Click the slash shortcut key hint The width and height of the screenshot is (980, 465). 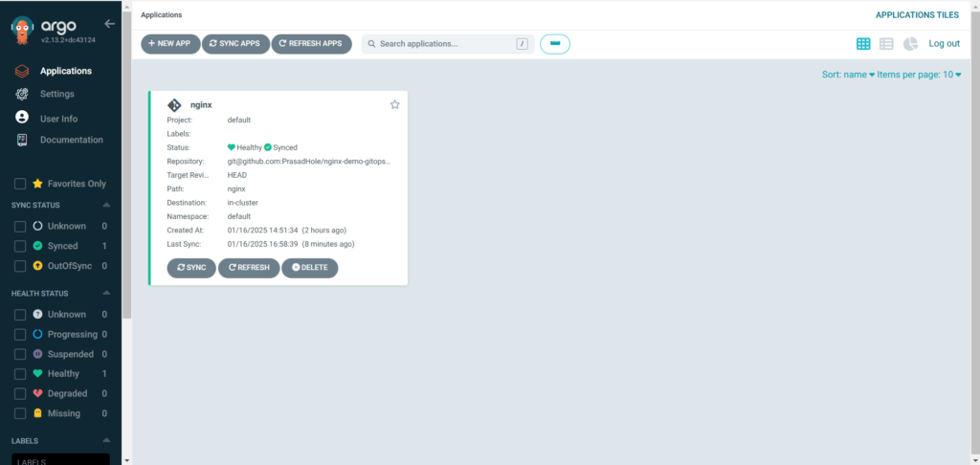click(522, 44)
